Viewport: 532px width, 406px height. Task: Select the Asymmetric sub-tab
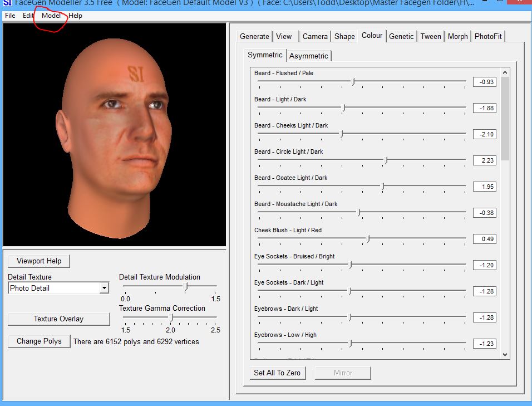pyautogui.click(x=309, y=56)
